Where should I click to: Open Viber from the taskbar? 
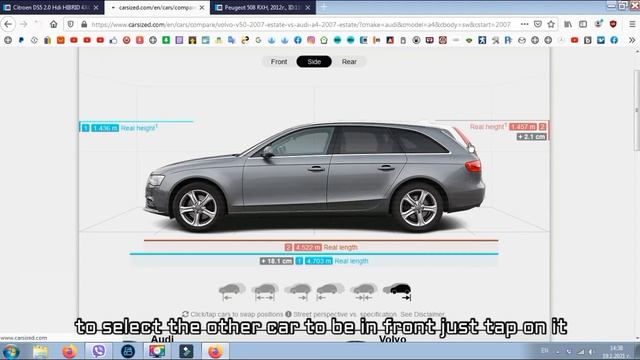[98, 351]
